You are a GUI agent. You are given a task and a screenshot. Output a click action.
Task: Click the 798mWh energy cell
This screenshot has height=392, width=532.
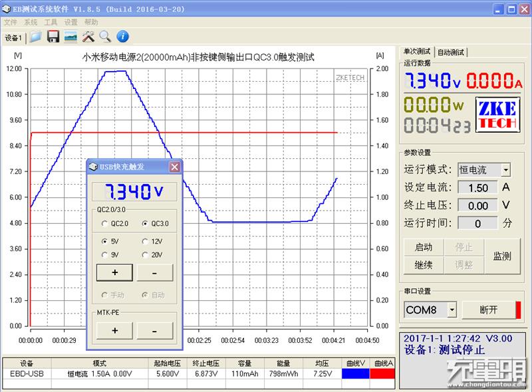point(283,373)
